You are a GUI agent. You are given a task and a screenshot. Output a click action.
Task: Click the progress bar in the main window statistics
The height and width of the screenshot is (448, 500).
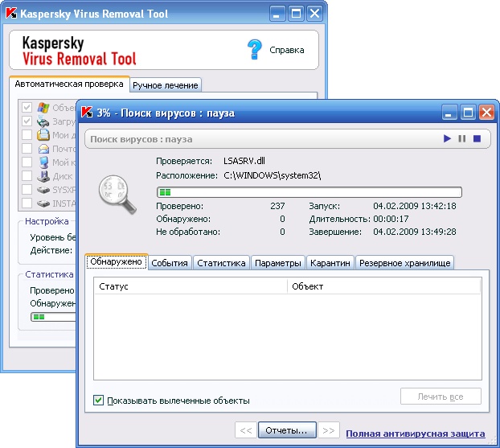pyautogui.click(x=53, y=317)
